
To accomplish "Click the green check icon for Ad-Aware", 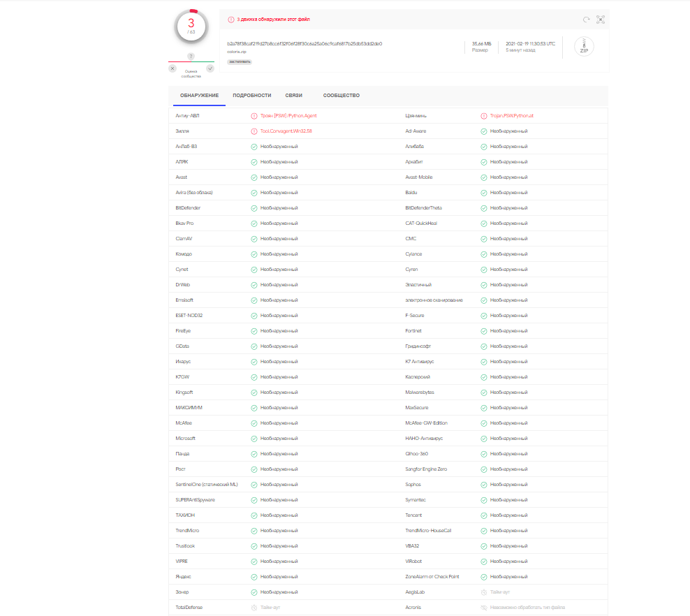I will coord(483,131).
